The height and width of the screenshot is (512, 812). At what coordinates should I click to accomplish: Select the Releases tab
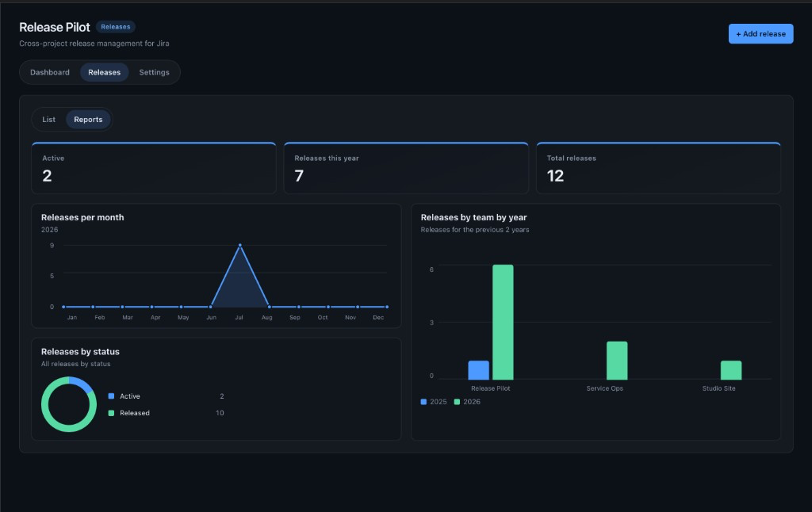[x=104, y=72]
